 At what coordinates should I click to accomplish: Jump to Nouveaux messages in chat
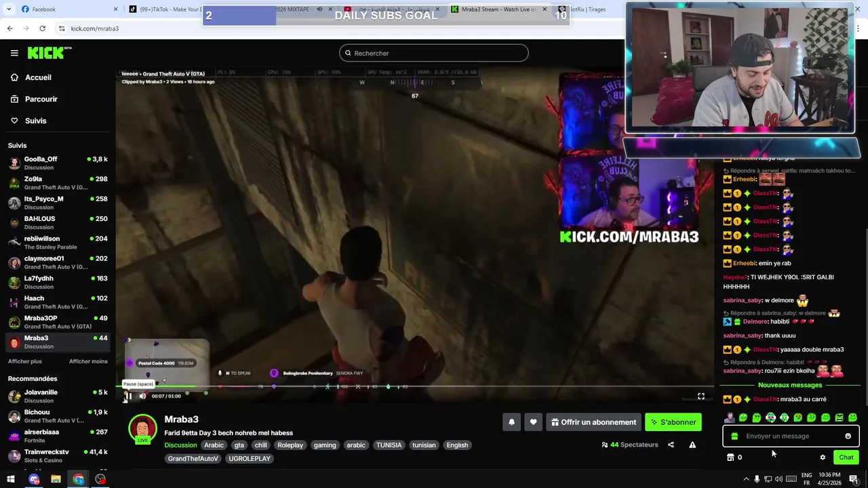(x=790, y=385)
